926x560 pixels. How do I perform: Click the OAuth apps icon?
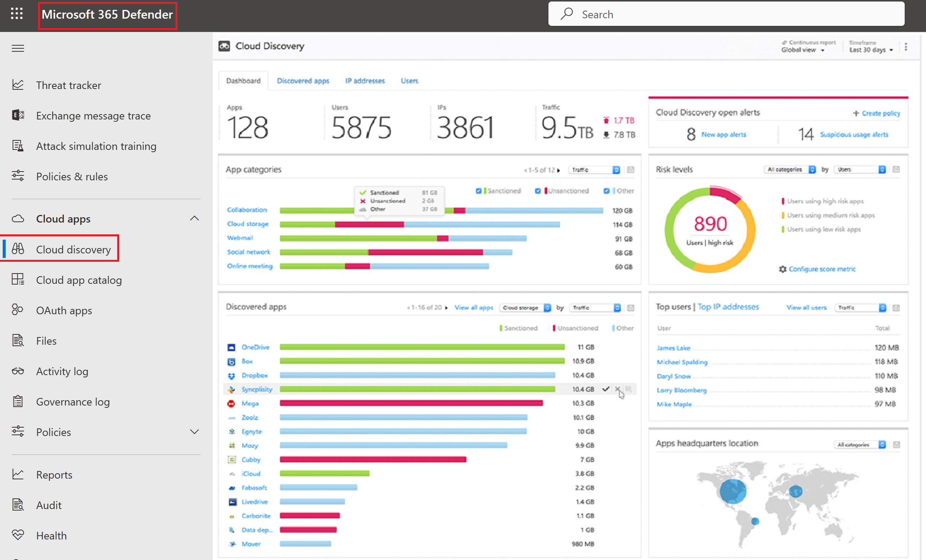click(x=18, y=310)
